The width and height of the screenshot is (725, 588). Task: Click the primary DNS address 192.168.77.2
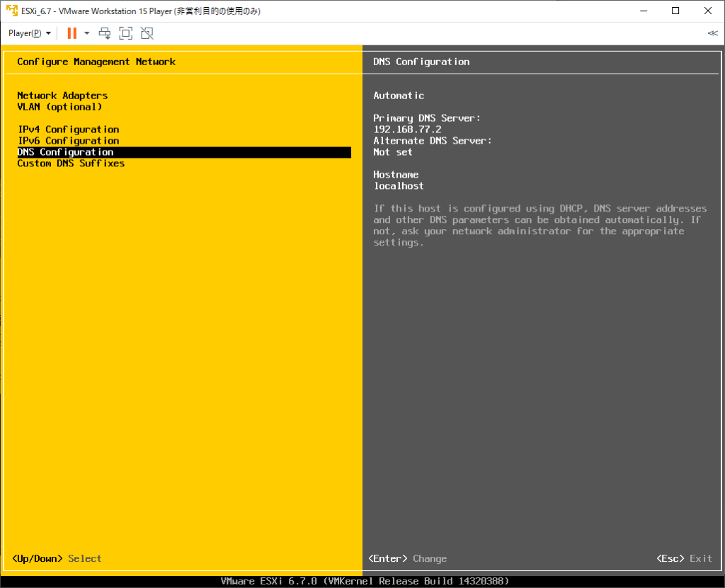click(x=407, y=129)
